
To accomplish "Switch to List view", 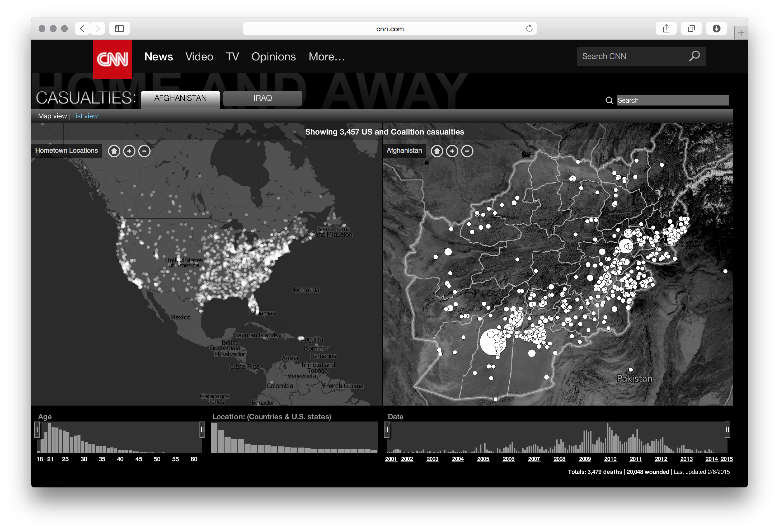I will (x=85, y=116).
